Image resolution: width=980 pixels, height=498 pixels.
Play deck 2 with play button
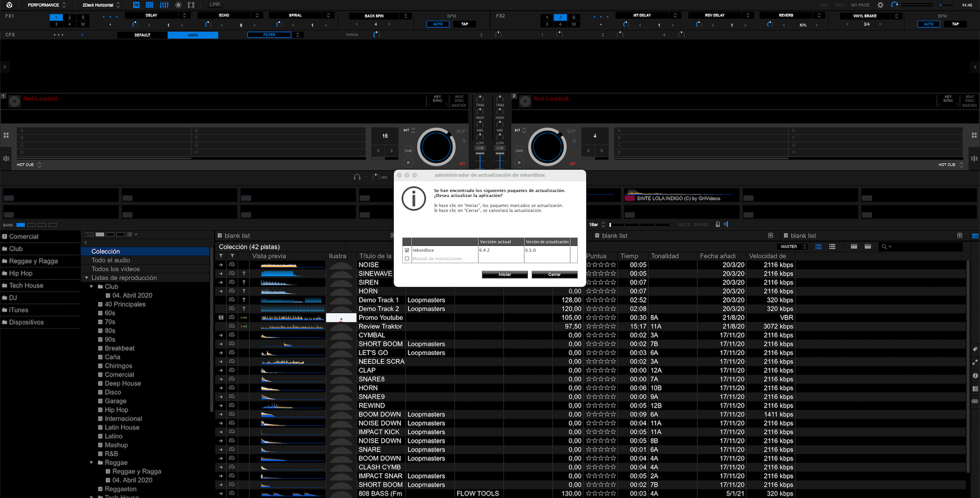pos(519,162)
